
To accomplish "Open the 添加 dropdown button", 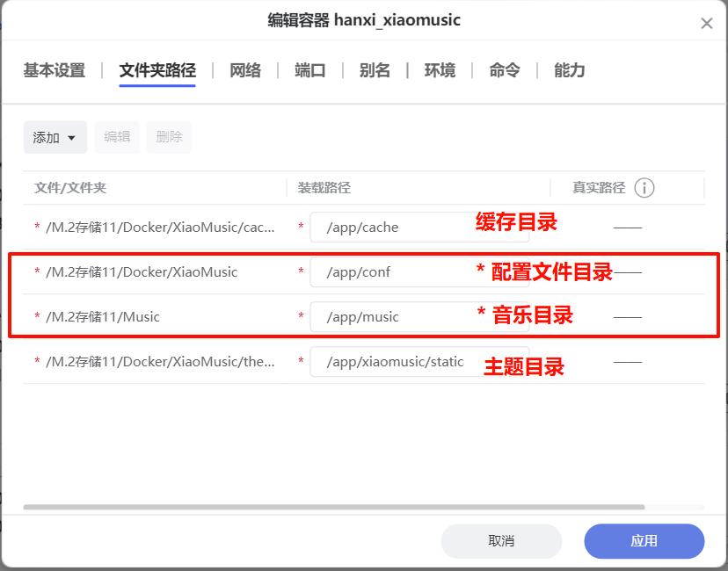I will 55,137.
